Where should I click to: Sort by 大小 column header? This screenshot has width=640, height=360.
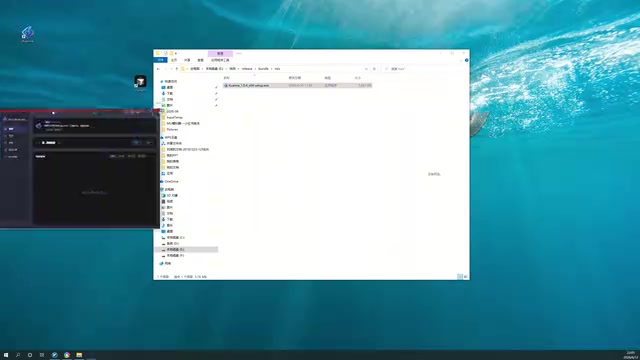coord(358,78)
